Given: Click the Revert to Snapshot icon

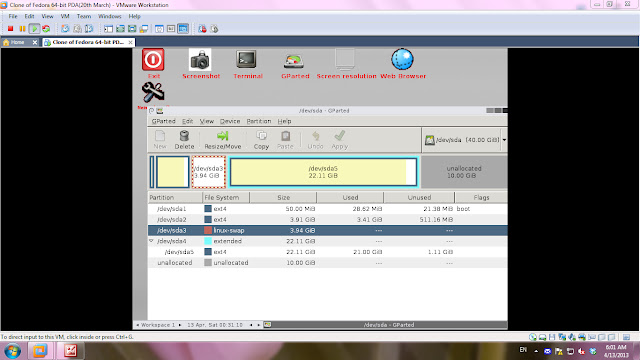Looking at the screenshot, I should pyautogui.click(x=77, y=29).
